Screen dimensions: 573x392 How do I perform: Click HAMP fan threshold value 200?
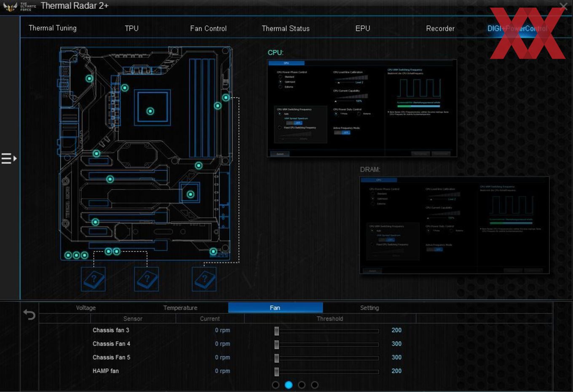[x=396, y=371]
